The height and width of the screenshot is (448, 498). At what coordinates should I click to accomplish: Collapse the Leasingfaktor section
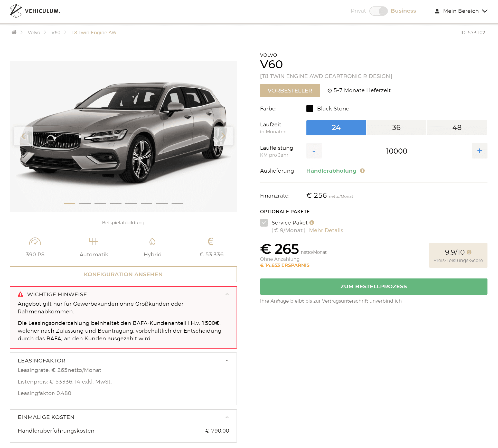point(227,360)
